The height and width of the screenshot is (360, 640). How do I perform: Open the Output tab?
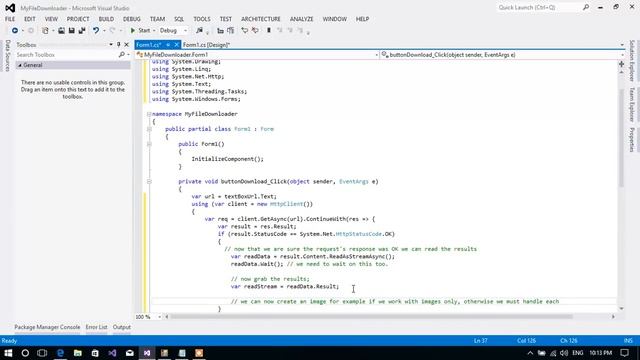122,327
